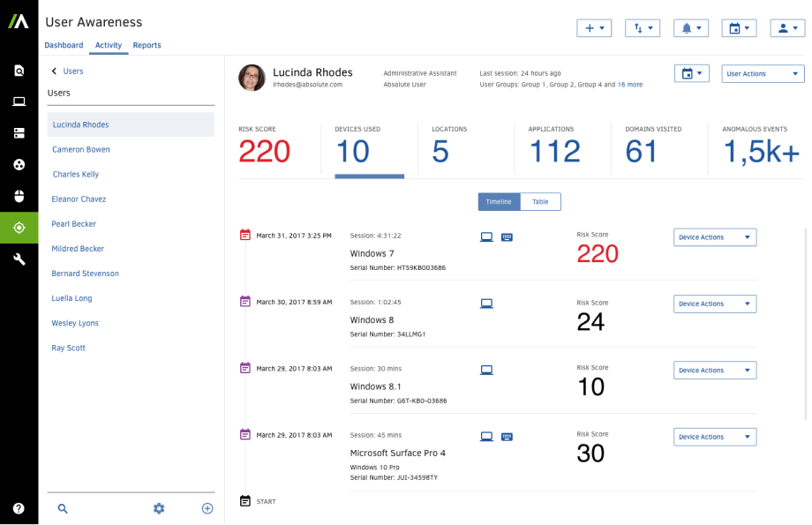Go back to Users list

click(x=67, y=71)
